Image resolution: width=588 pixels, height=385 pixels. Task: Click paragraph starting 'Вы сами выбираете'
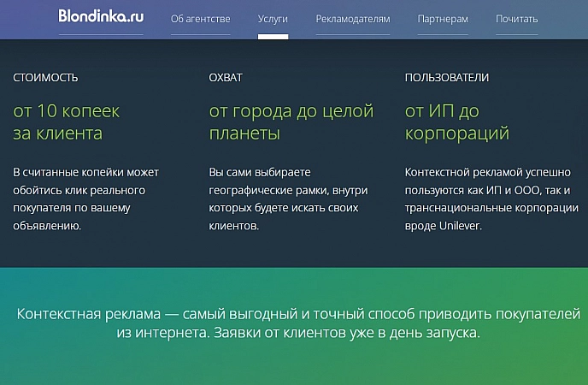[288, 198]
